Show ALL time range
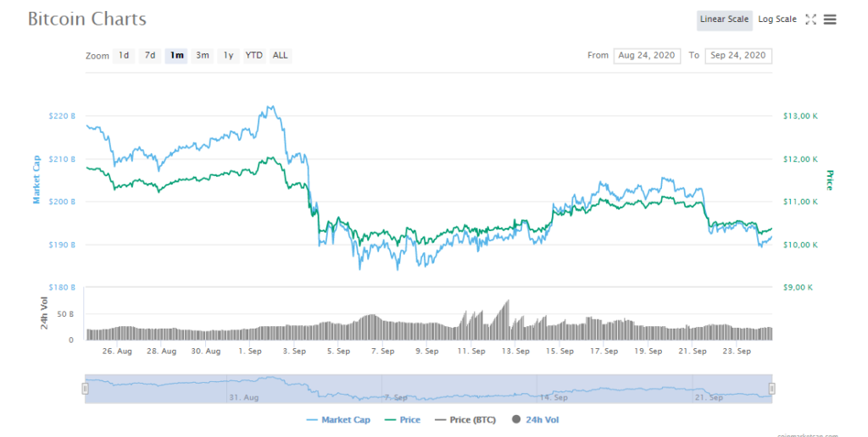This screenshot has width=868, height=437. [x=280, y=55]
